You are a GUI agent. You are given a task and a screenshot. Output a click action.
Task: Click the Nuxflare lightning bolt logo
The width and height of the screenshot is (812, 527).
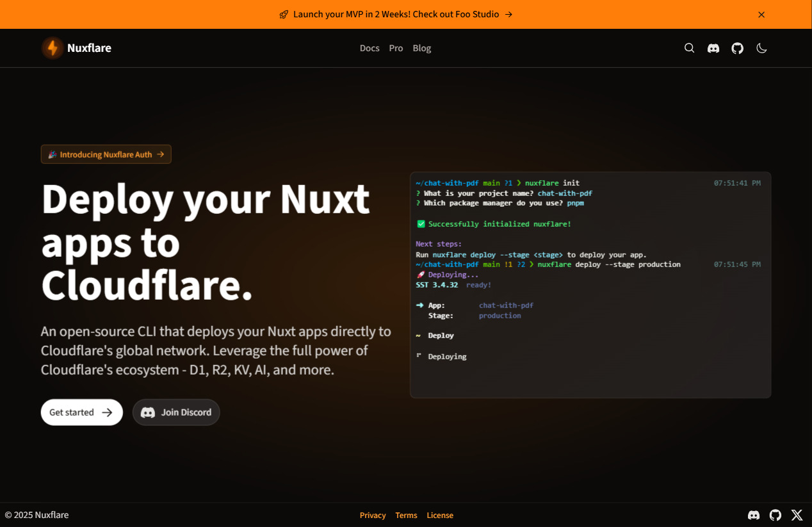click(x=52, y=47)
